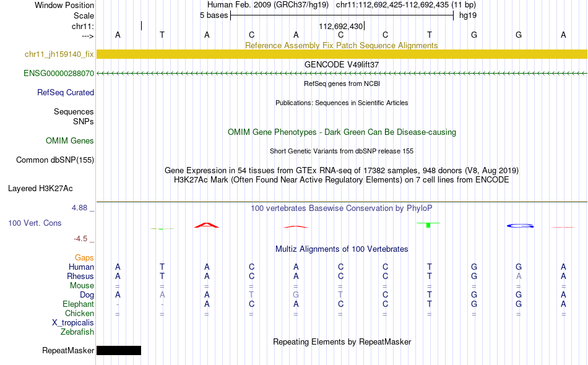Click the ENSG00000288070 green gene arrow line
Image resolution: width=588 pixels, height=365 pixels.
(342, 74)
